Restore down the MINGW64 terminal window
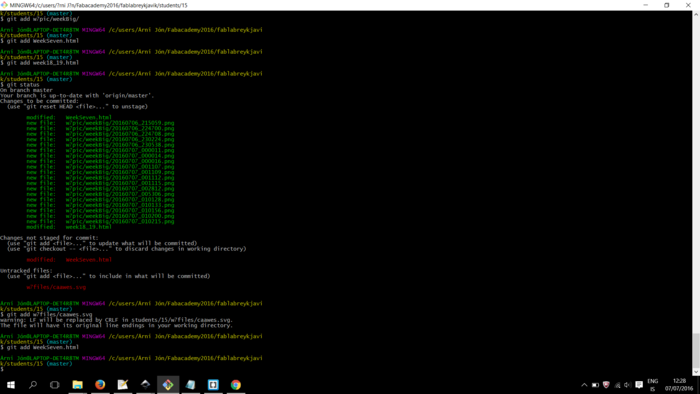This screenshot has width=700, height=394. click(x=667, y=5)
